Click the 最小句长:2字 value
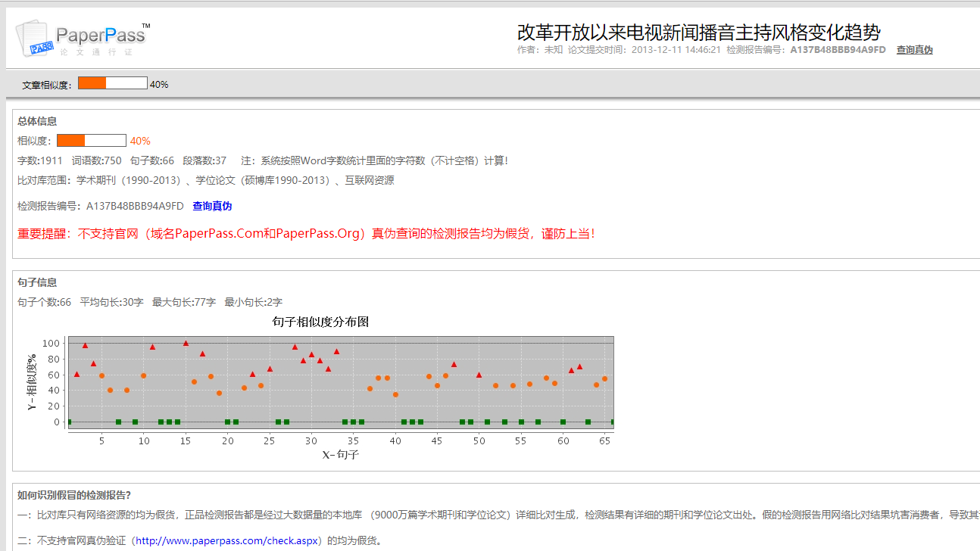The width and height of the screenshot is (980, 551). (x=253, y=302)
